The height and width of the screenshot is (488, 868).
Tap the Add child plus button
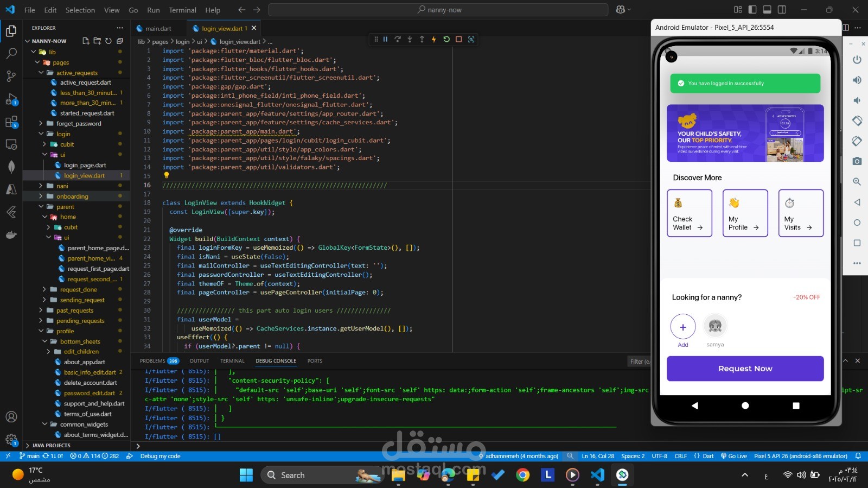pos(683,327)
